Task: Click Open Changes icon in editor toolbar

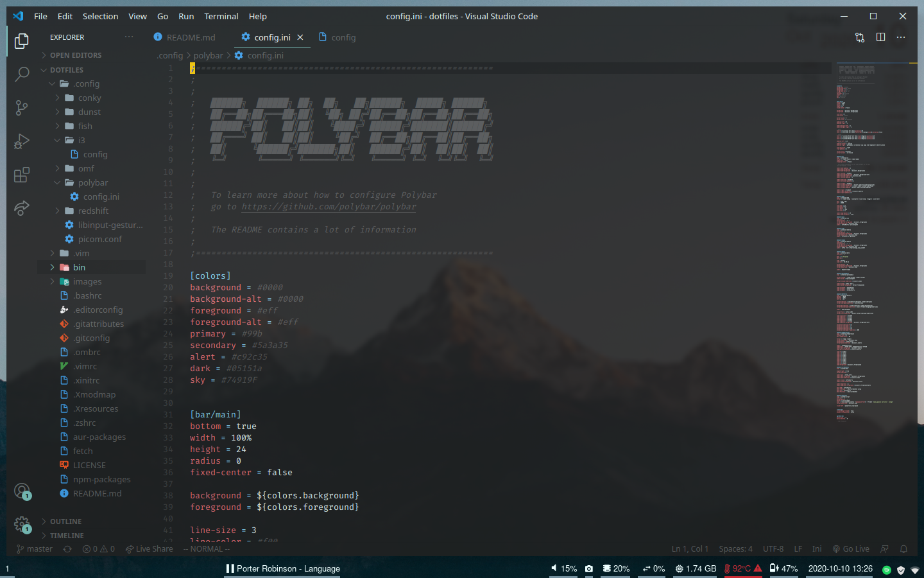Action: pyautogui.click(x=860, y=37)
